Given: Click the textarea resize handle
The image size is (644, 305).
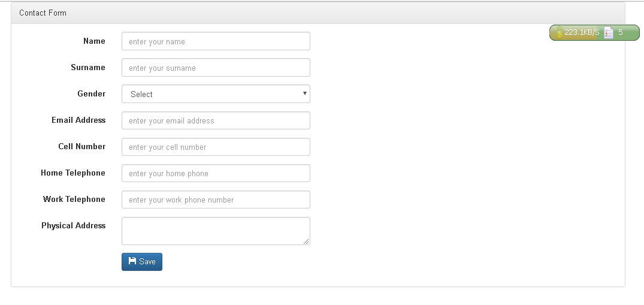Looking at the screenshot, I should 307,241.
